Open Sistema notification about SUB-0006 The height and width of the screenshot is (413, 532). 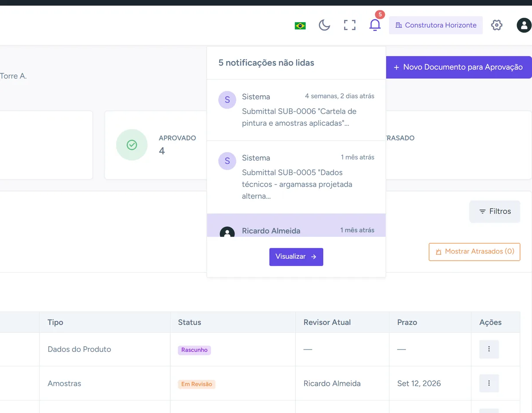pyautogui.click(x=296, y=110)
